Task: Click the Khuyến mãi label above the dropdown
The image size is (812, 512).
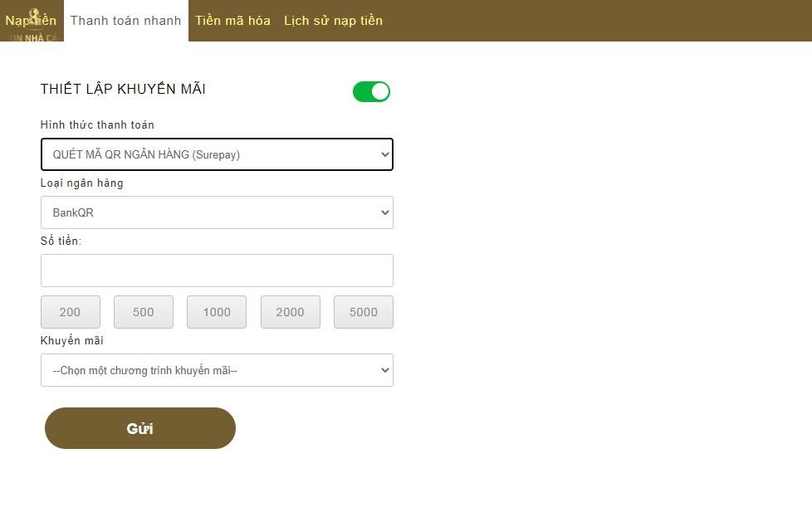Action: pyautogui.click(x=72, y=341)
